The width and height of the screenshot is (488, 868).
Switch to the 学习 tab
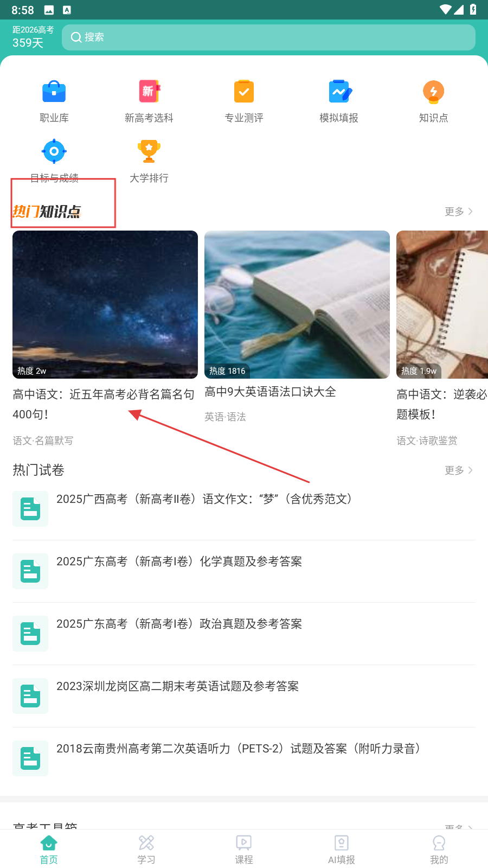pos(146,850)
